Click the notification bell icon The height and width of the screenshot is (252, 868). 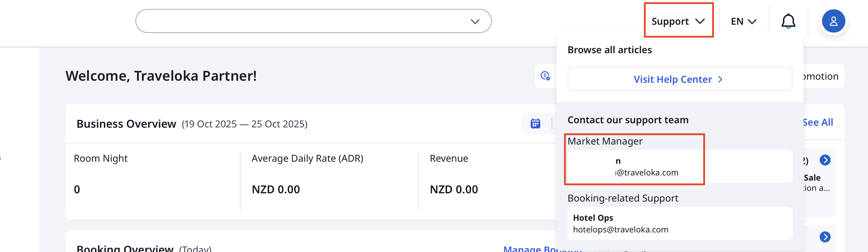(788, 21)
